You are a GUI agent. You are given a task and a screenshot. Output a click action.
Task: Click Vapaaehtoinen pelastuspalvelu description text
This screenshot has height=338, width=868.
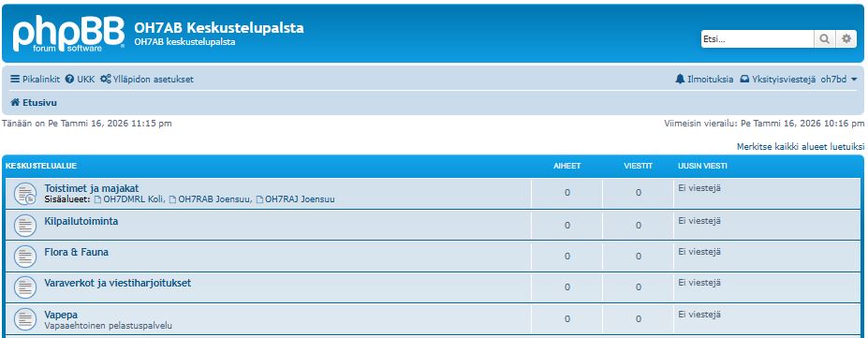[x=108, y=326]
